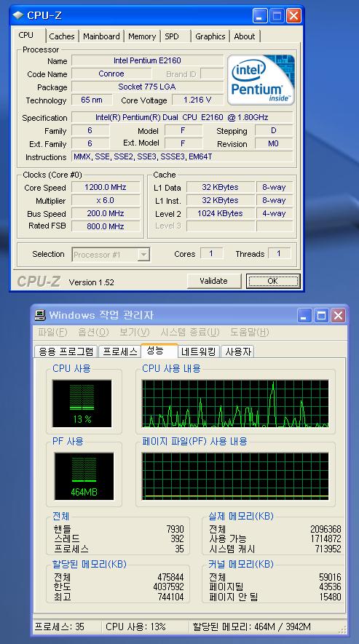The width and height of the screenshot is (359, 644).
Task: Open the SPD tab in CPU-Z
Action: [172, 36]
